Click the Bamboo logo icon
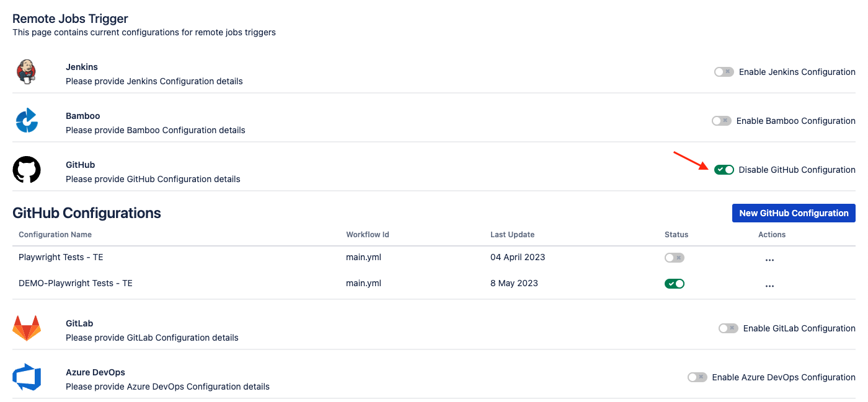The image size is (868, 402). click(x=27, y=121)
